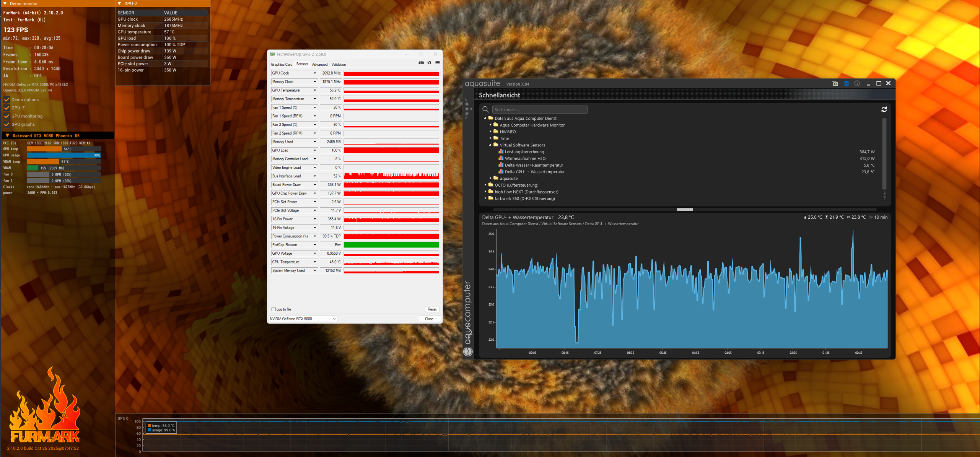This screenshot has height=457, width=980.
Task: Open aquasuite info icon
Action: [857, 84]
